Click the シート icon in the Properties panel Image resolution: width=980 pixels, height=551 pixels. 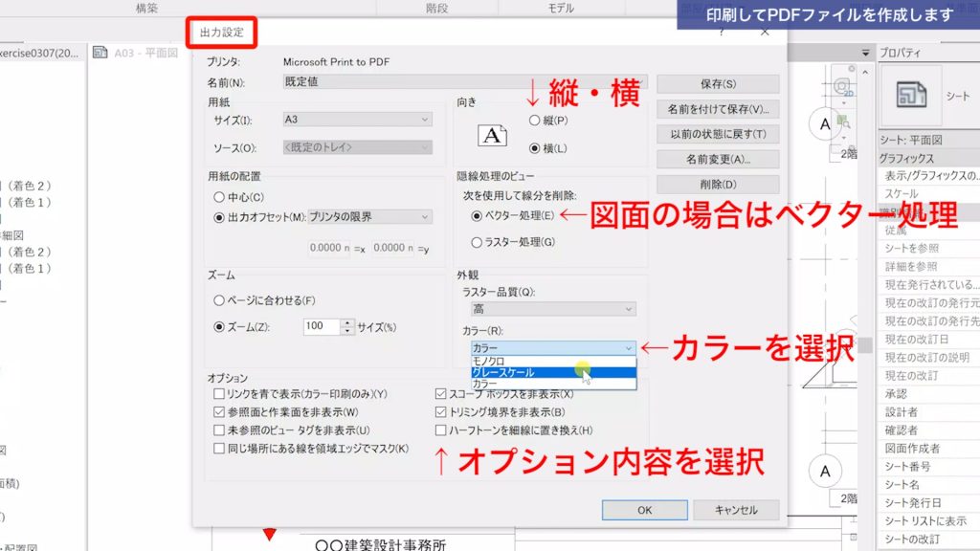(x=911, y=93)
